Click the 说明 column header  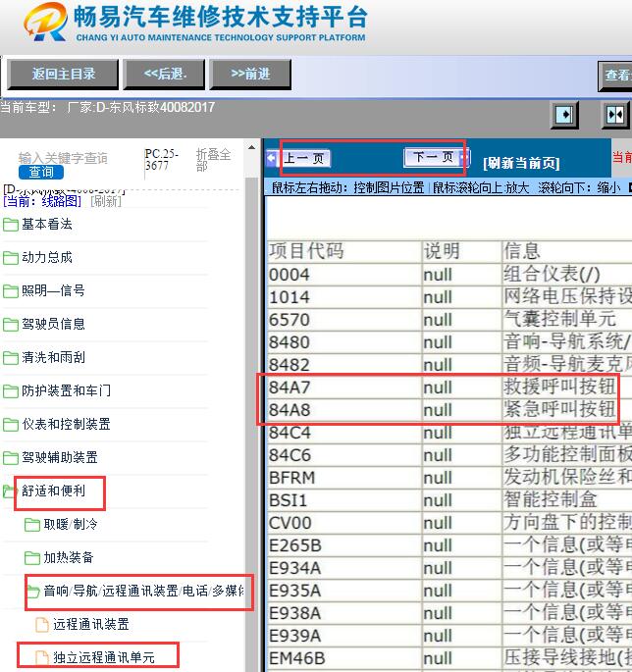tap(462, 251)
